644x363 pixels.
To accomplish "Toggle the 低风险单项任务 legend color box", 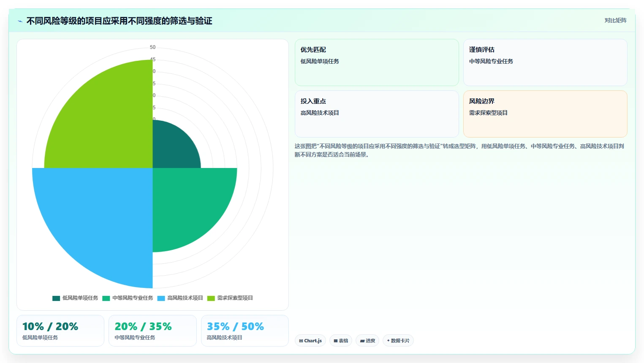I will [x=56, y=298].
